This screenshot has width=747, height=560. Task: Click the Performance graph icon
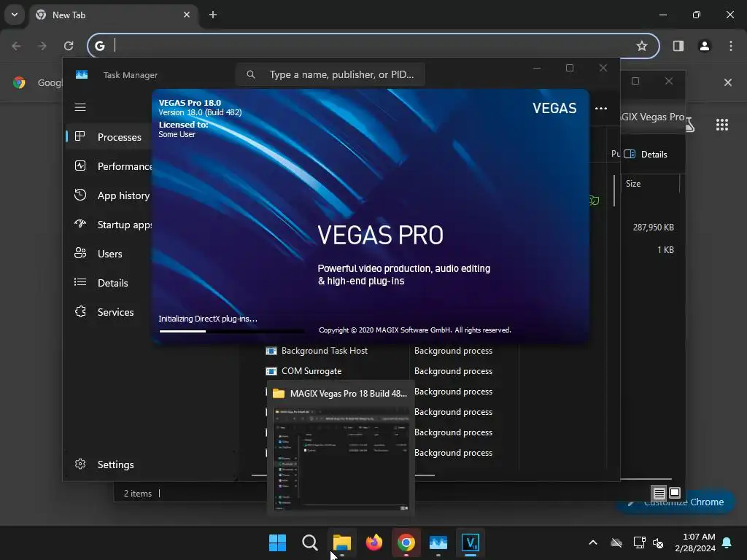[80, 166]
